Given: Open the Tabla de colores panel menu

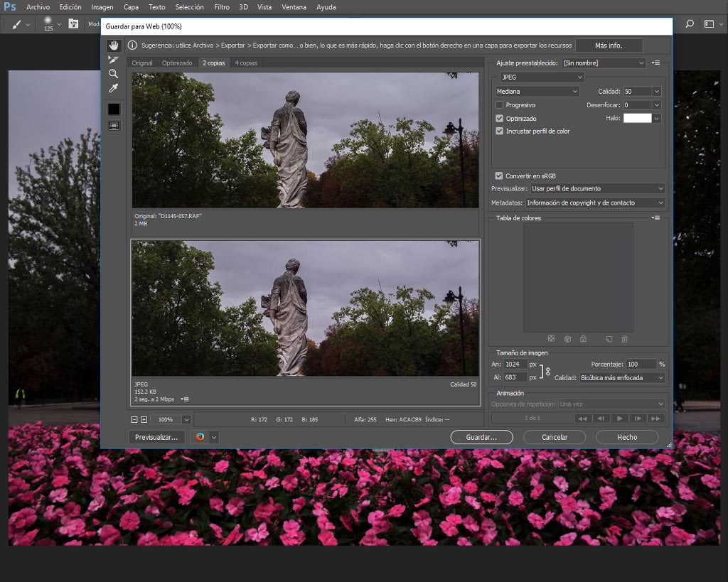Looking at the screenshot, I should tap(655, 217).
